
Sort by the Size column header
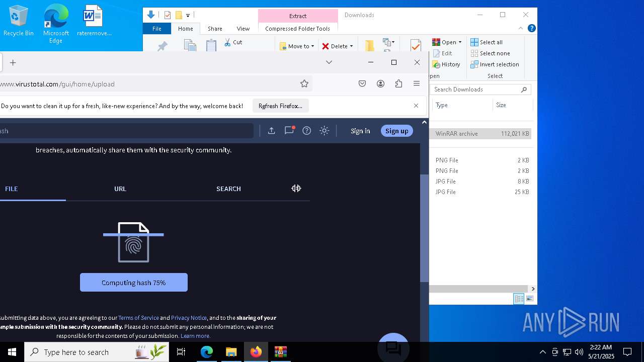coord(512,105)
